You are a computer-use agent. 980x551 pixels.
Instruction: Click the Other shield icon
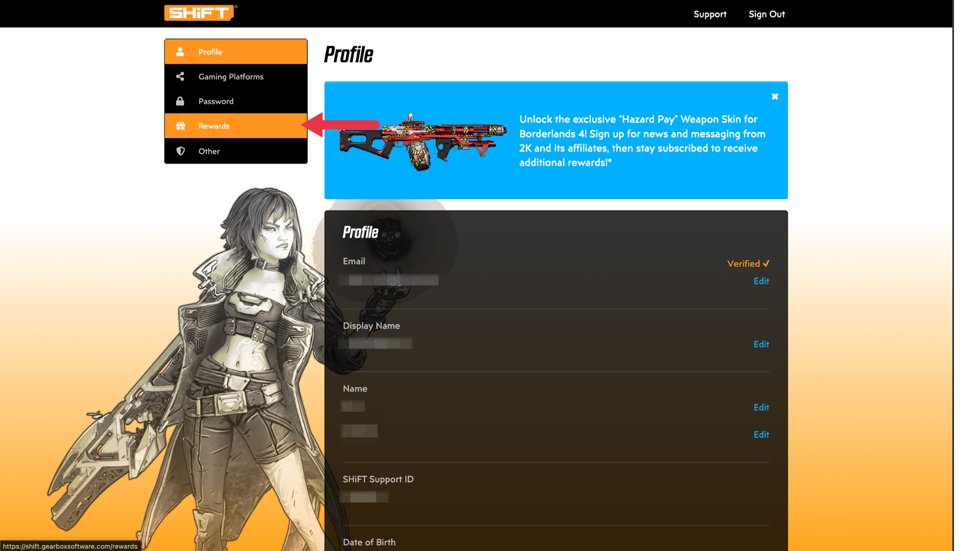(180, 151)
